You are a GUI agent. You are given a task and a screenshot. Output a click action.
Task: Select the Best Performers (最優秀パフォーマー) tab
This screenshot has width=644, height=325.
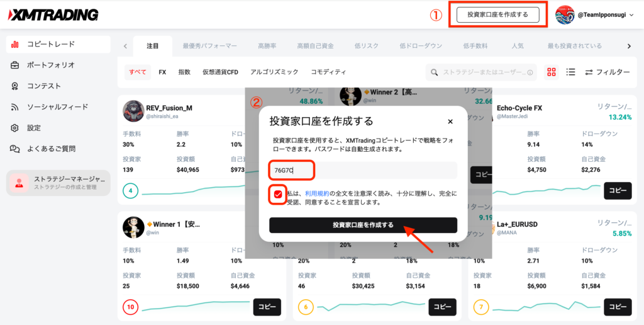(210, 46)
